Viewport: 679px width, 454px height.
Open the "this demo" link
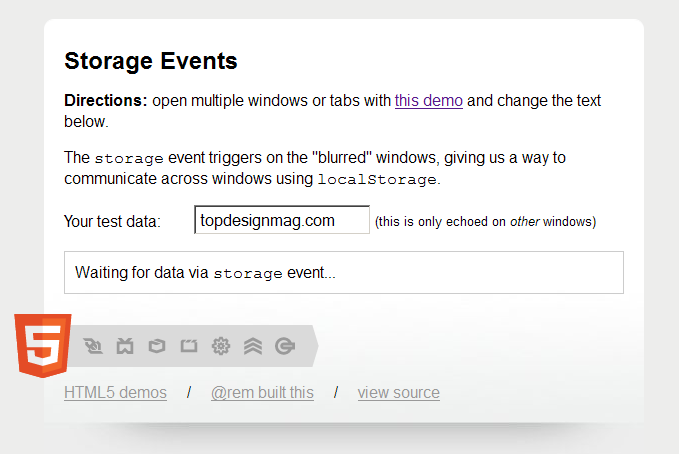[x=428, y=100]
